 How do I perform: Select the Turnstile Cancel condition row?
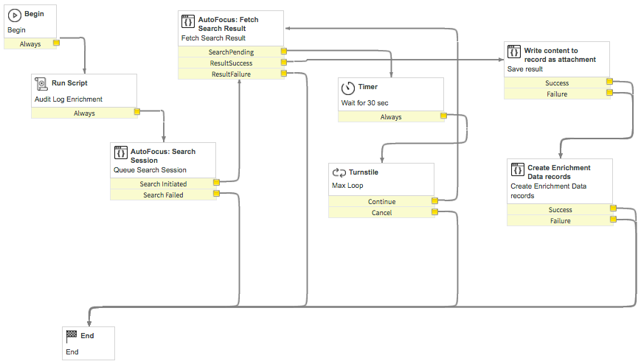click(381, 212)
